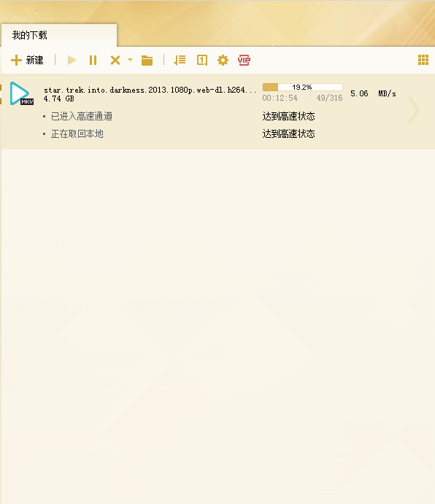Start download with the play icon
This screenshot has height=504, width=435.
tap(72, 60)
